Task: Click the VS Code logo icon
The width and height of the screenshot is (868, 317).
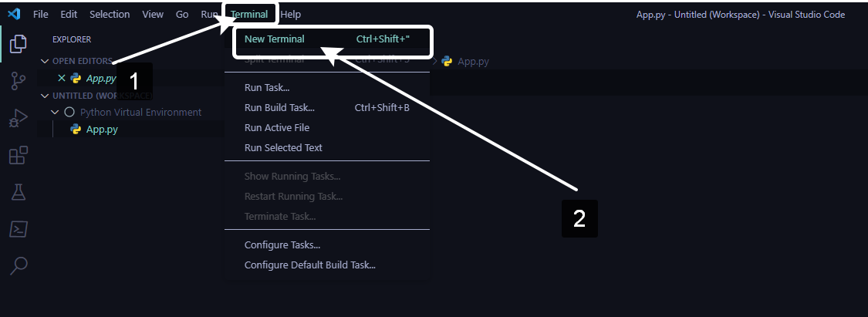Action: coord(14,14)
